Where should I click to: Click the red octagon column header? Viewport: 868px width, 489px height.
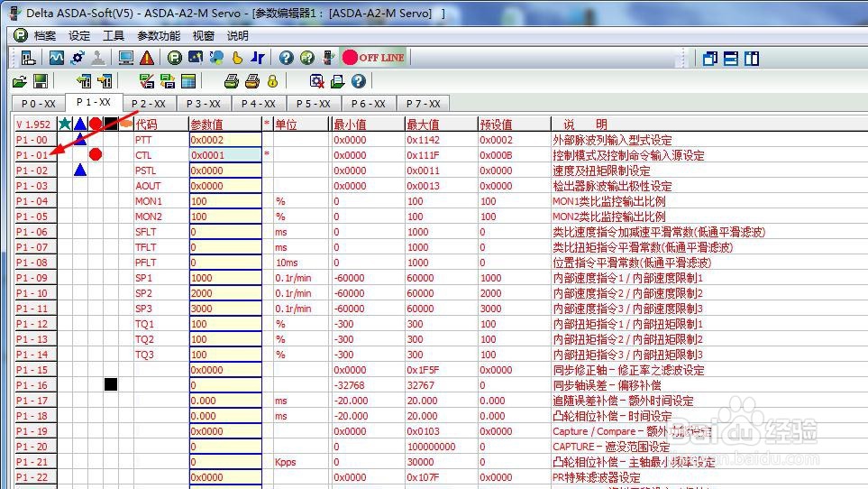pyautogui.click(x=96, y=124)
